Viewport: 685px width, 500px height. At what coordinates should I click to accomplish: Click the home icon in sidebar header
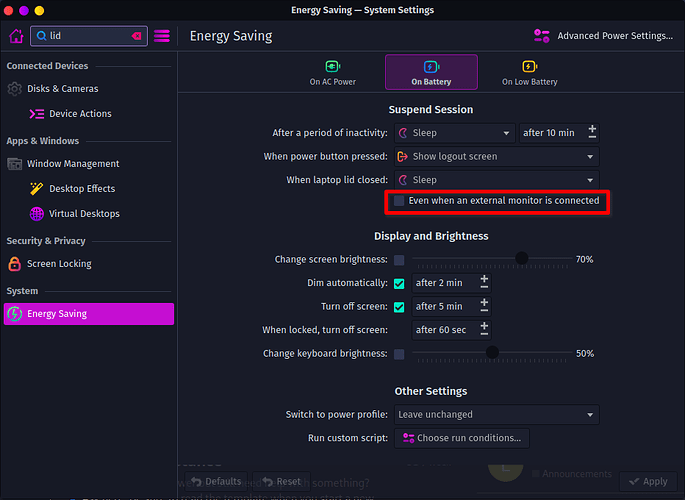coord(16,36)
